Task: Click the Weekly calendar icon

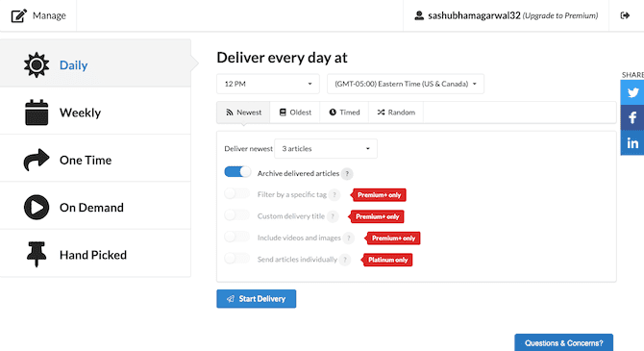Action: 37,113
